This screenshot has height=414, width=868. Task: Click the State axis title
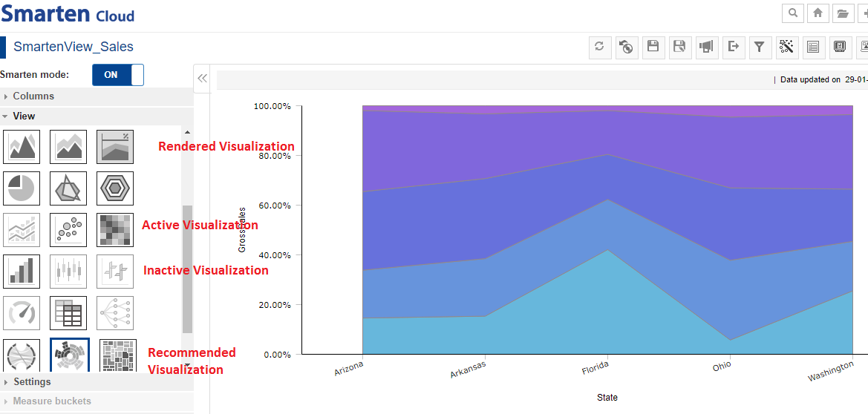[x=607, y=398]
